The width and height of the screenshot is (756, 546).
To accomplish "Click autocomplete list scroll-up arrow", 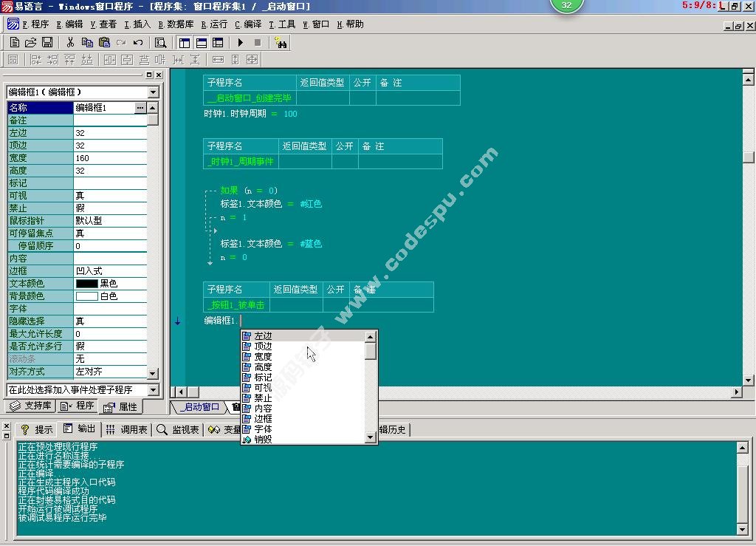I will tap(371, 337).
